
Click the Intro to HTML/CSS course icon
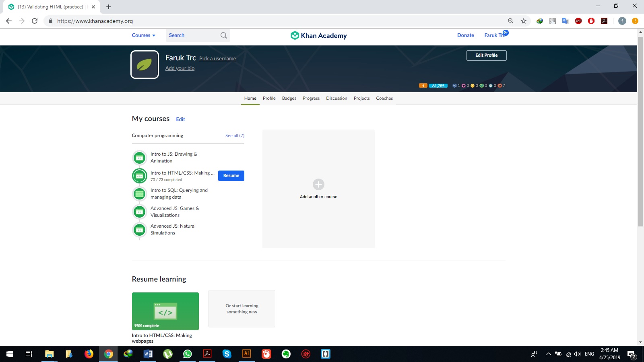(139, 176)
